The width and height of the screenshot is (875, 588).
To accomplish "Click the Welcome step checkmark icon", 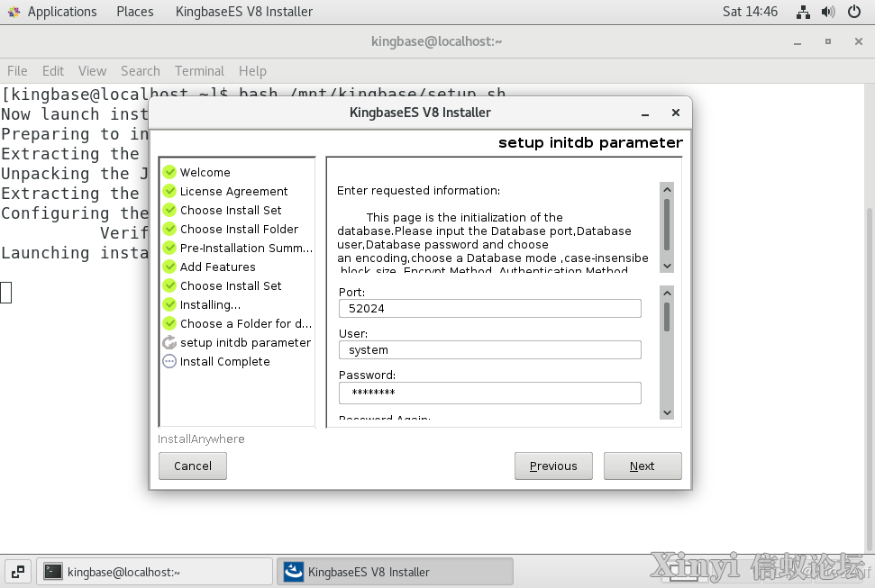I will [x=169, y=172].
